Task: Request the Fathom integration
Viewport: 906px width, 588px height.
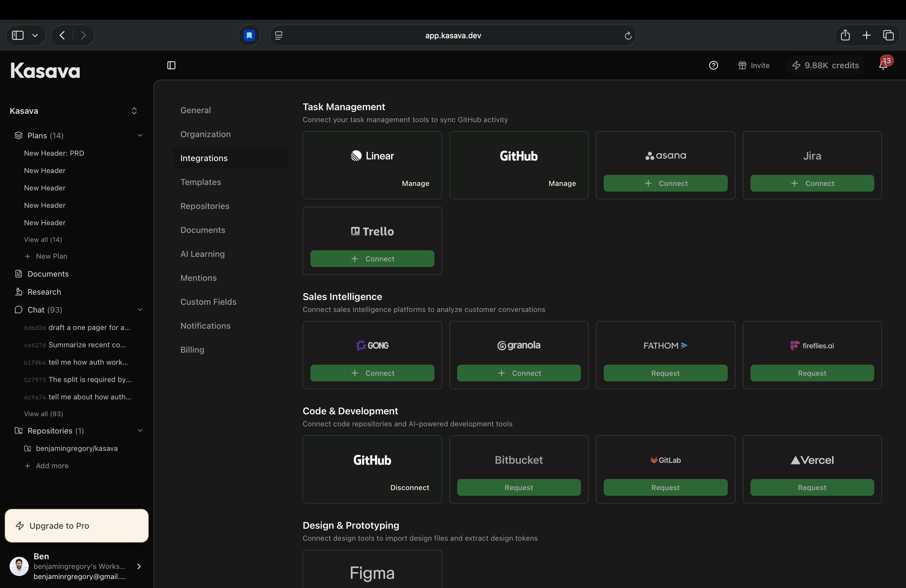Action: 665,373
